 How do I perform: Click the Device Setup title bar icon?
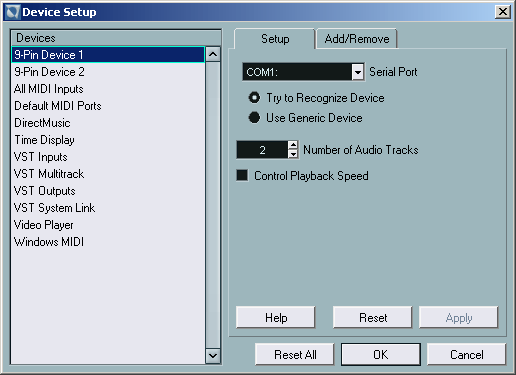[x=13, y=12]
